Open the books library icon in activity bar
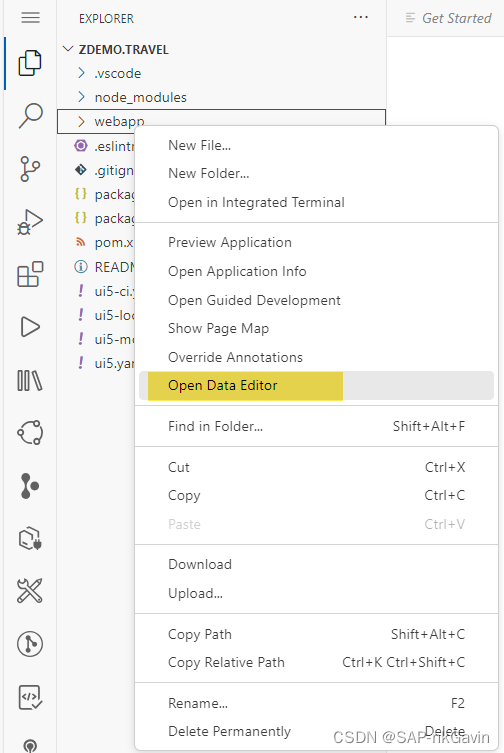The width and height of the screenshot is (504, 753). tap(30, 380)
